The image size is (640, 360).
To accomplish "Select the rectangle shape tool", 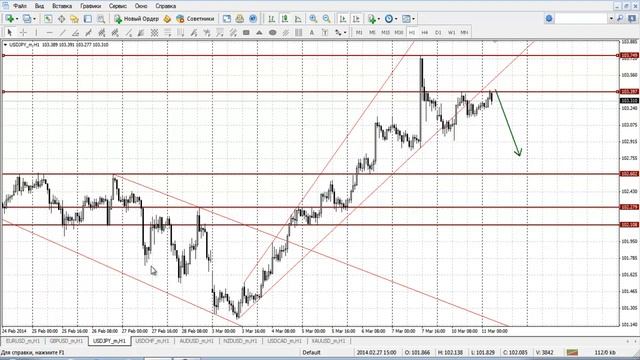I will (x=246, y=32).
